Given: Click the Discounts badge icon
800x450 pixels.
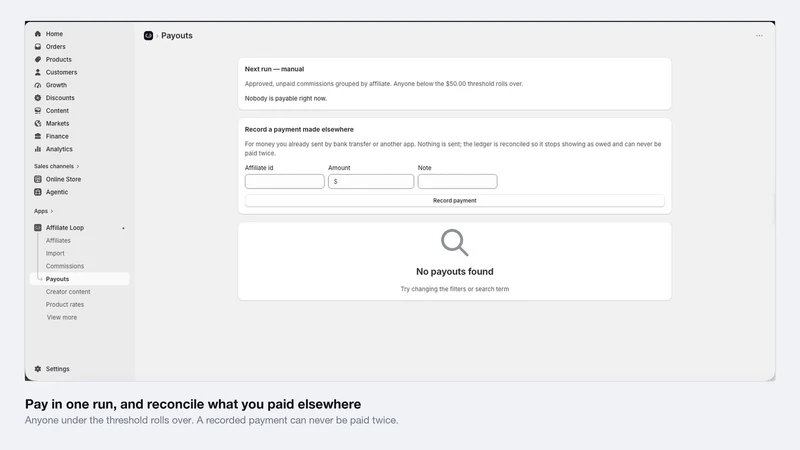Looking at the screenshot, I should point(38,97).
